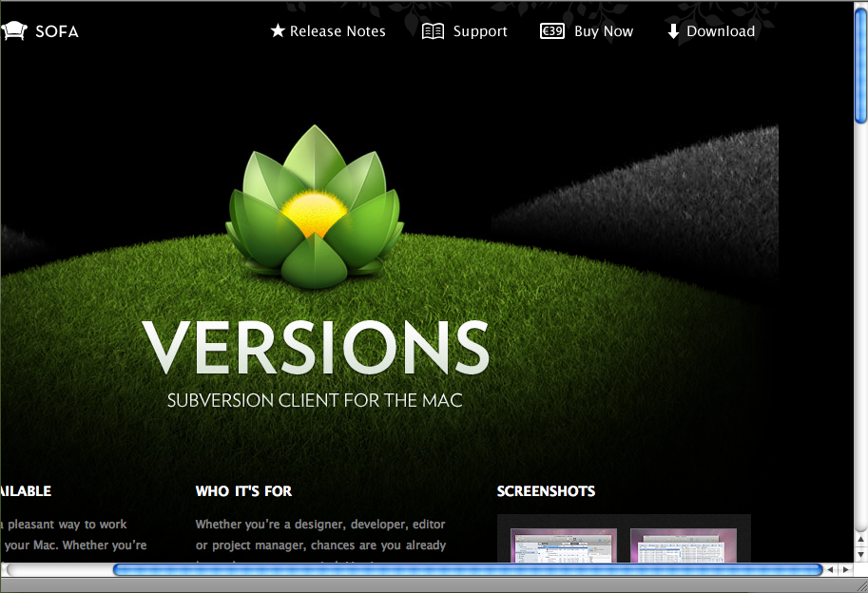The image size is (868, 593).
Task: Click the €39 price badge icon
Action: (552, 31)
